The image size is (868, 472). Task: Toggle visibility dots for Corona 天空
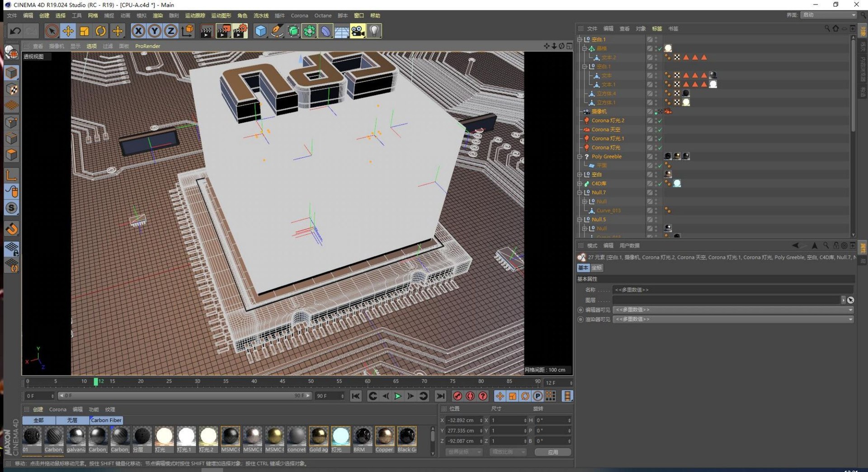coord(656,130)
